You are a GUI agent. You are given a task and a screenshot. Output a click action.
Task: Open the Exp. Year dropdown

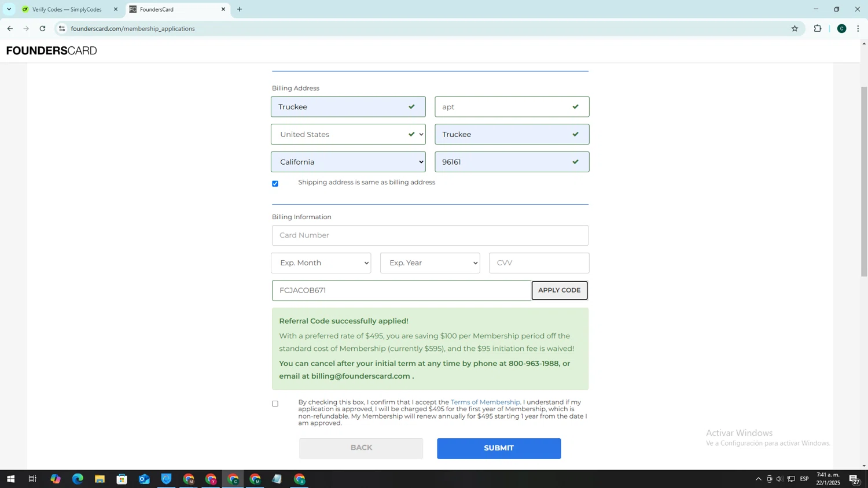point(430,263)
